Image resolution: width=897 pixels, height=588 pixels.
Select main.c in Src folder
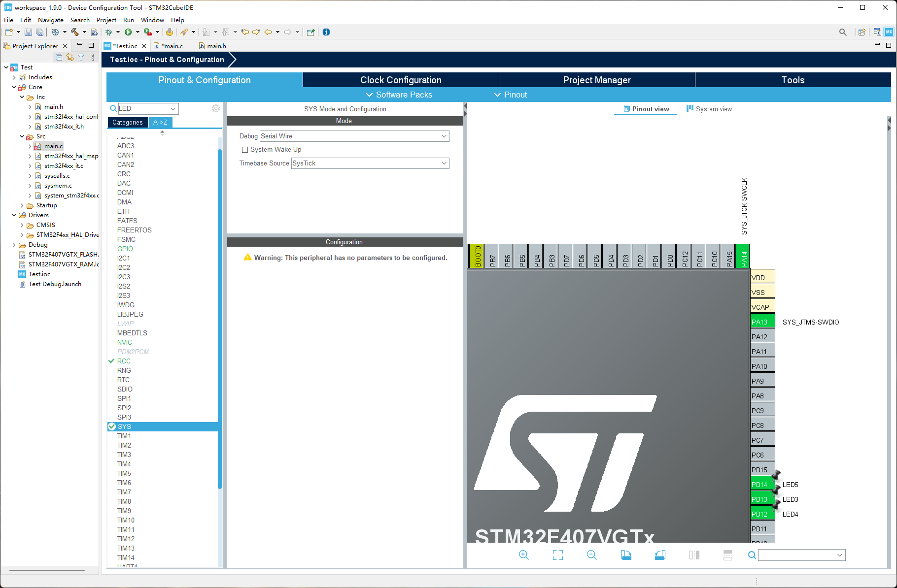pyautogui.click(x=53, y=146)
